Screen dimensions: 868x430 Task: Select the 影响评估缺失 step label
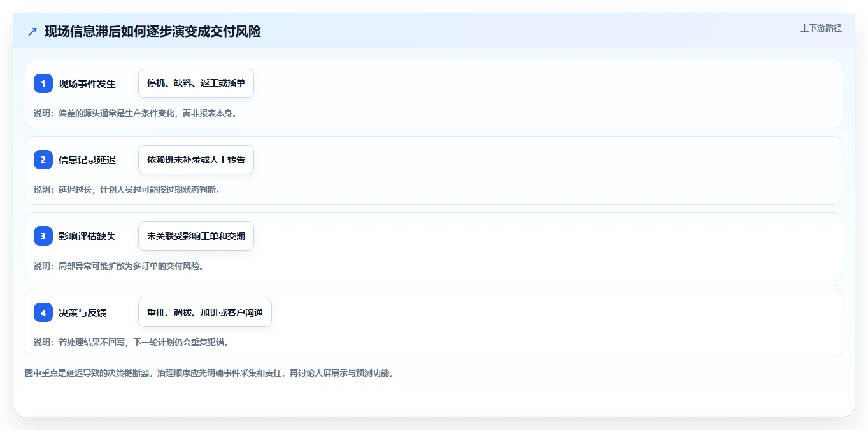87,236
